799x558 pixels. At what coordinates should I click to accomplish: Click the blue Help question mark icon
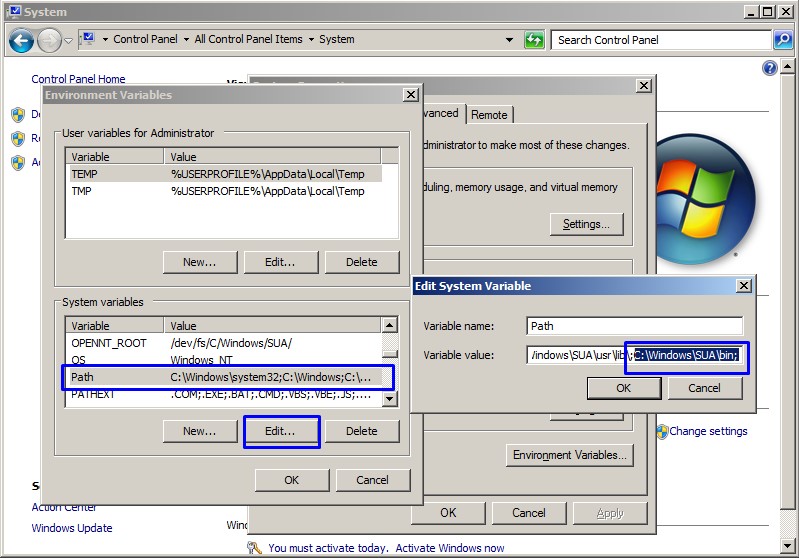(x=770, y=68)
